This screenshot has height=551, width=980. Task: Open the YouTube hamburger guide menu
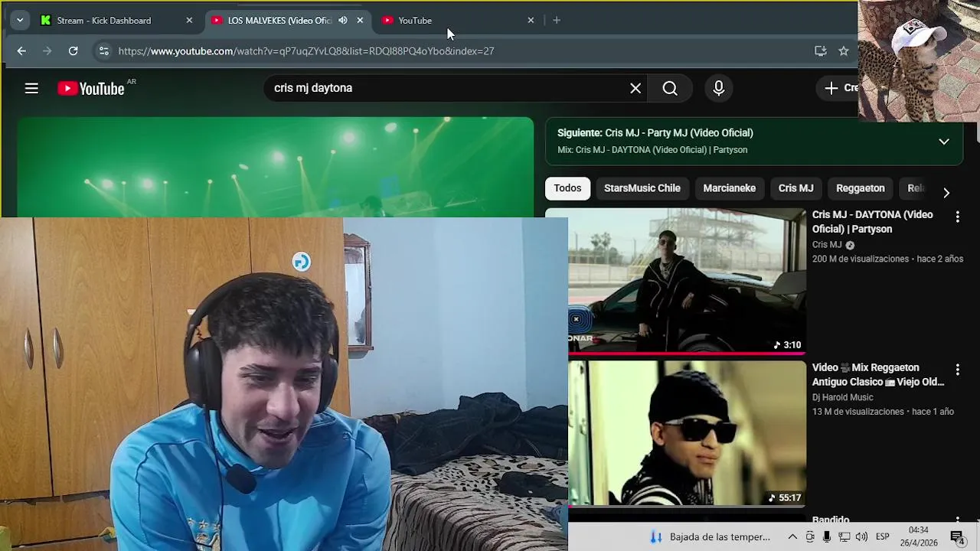(31, 88)
